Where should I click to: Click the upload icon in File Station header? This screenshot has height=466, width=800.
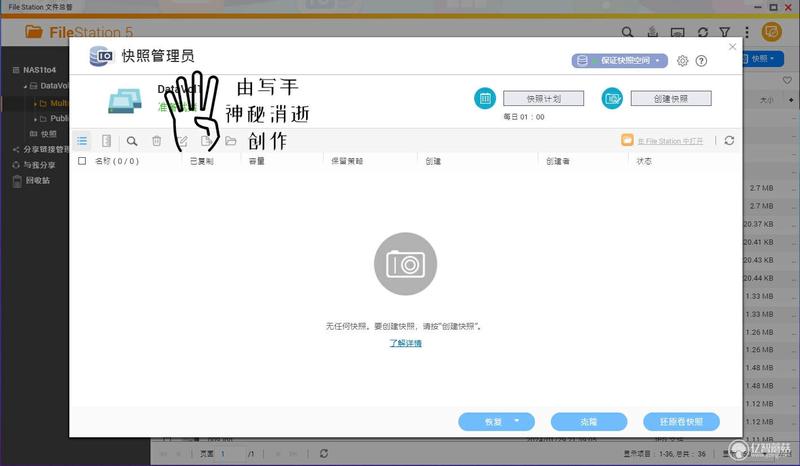653,33
